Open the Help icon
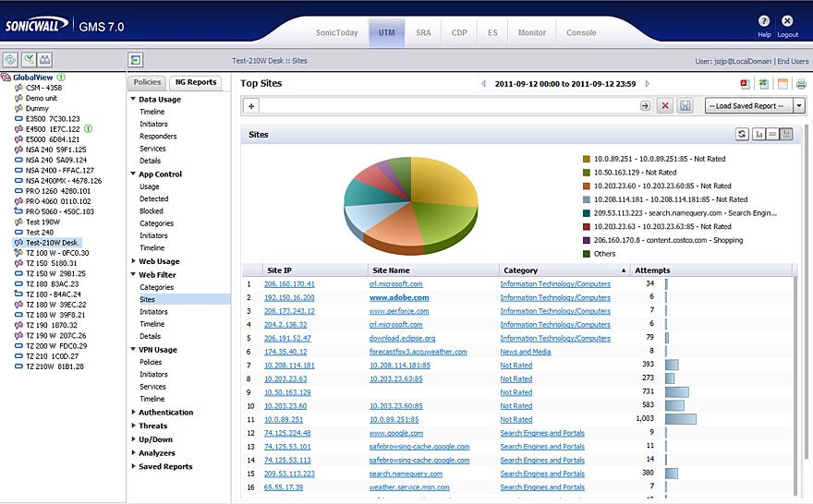Viewport: 813px width, 504px height. coord(764,21)
